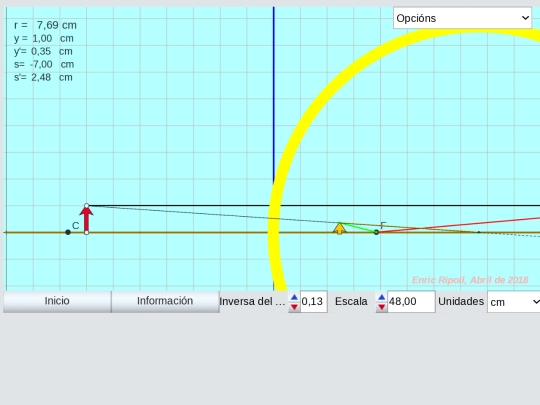Viewport: 540px width, 405px height.
Task: Click the y' = 0,35 cm readout
Action: (43, 51)
